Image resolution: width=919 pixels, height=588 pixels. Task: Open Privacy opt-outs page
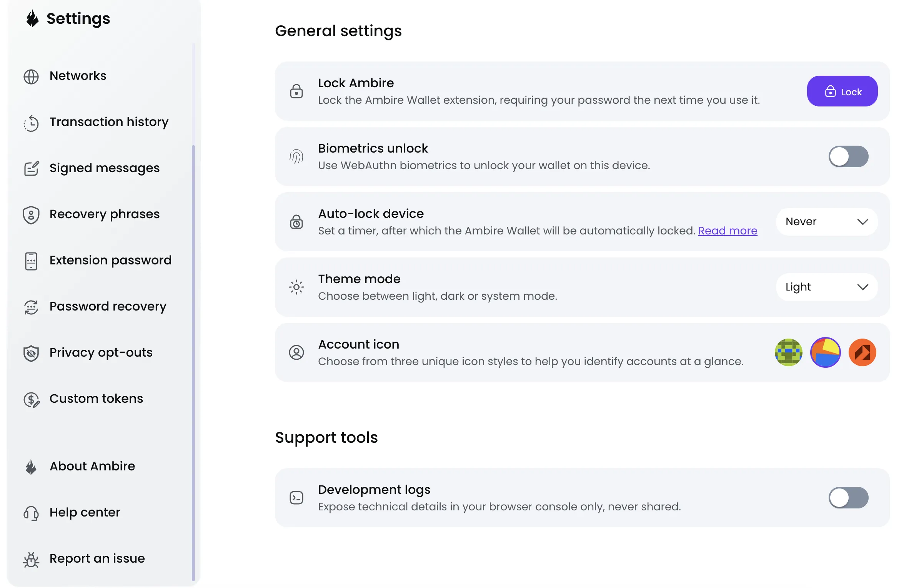coord(101,352)
